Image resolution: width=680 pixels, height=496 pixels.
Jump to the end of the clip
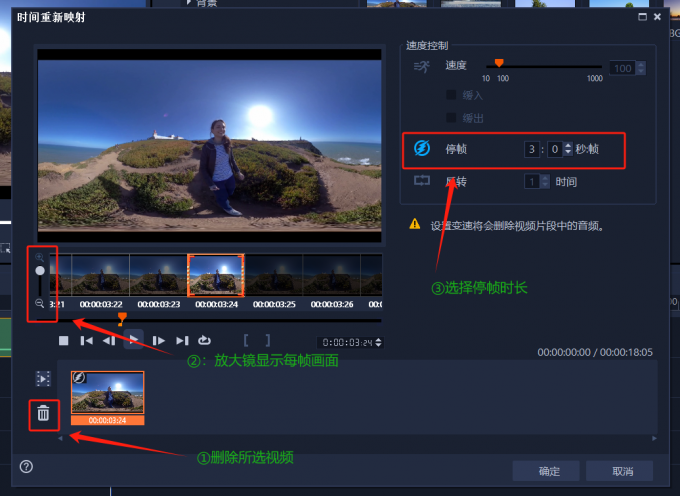(x=182, y=341)
